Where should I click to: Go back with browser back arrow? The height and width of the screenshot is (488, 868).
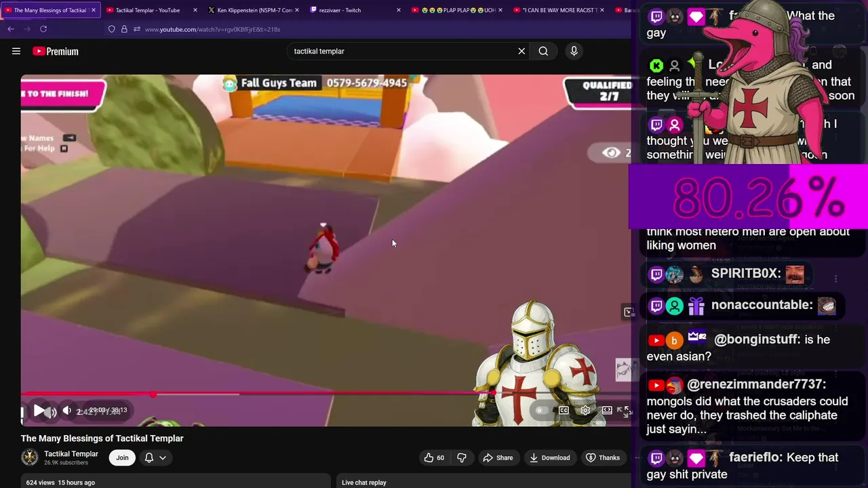[x=11, y=29]
